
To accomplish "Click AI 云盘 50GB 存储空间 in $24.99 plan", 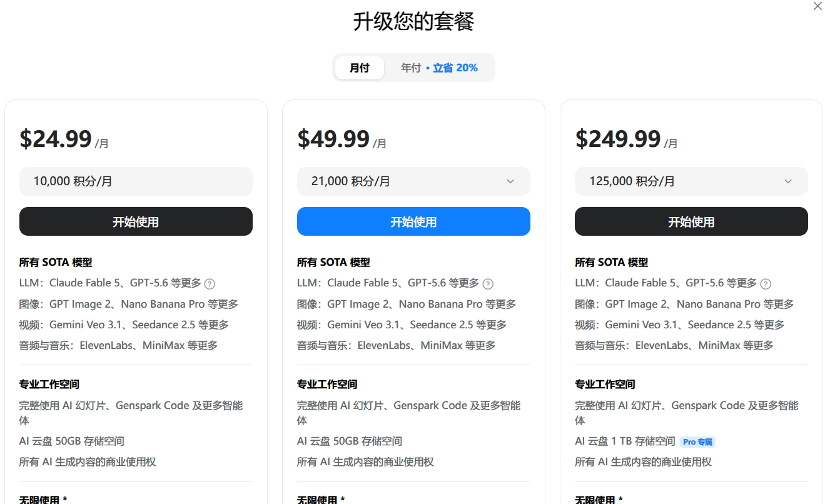I will [x=72, y=441].
